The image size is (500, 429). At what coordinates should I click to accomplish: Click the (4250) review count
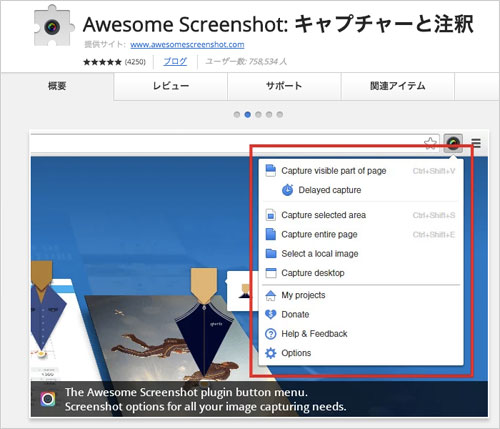point(135,62)
